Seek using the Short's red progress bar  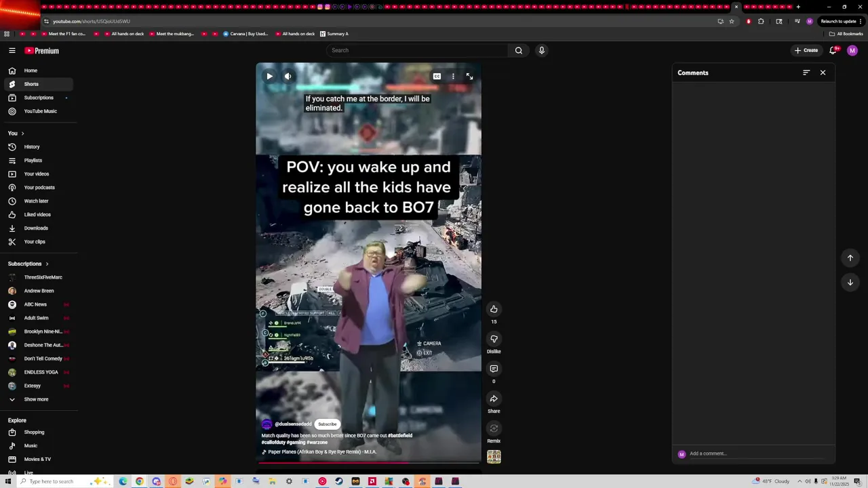pyautogui.click(x=368, y=464)
